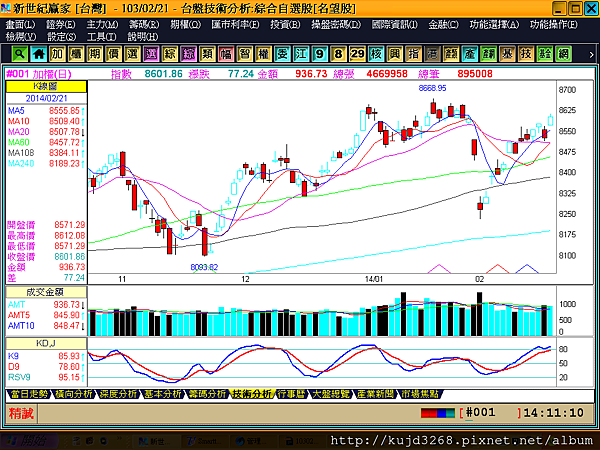This screenshot has width=600, height=450.
Task: Switch to the 大盤總覽 tab
Action: point(331,394)
